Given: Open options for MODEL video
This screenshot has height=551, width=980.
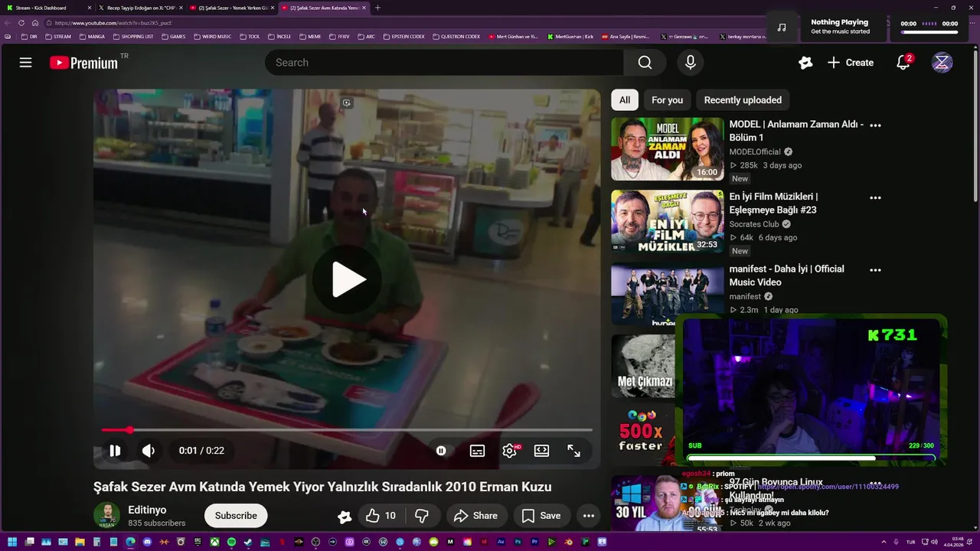Looking at the screenshot, I should point(875,126).
